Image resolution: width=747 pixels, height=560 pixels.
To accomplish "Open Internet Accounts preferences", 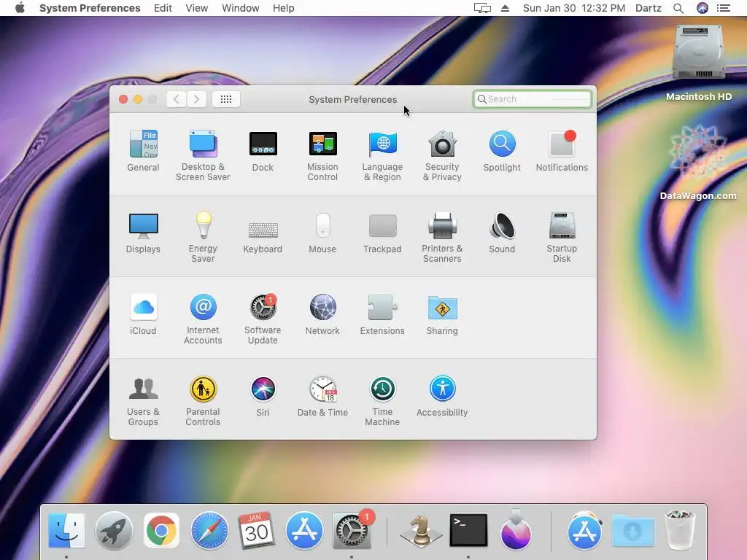I will tap(203, 319).
